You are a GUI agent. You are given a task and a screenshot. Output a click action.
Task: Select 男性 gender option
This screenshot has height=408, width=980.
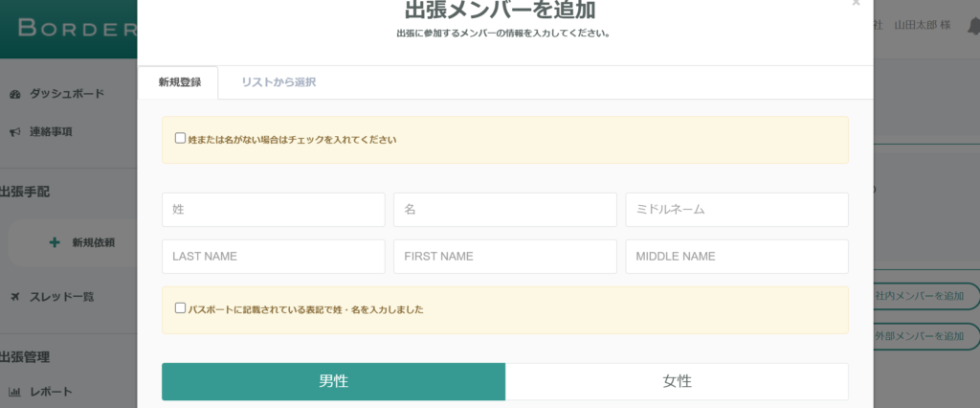(x=333, y=382)
